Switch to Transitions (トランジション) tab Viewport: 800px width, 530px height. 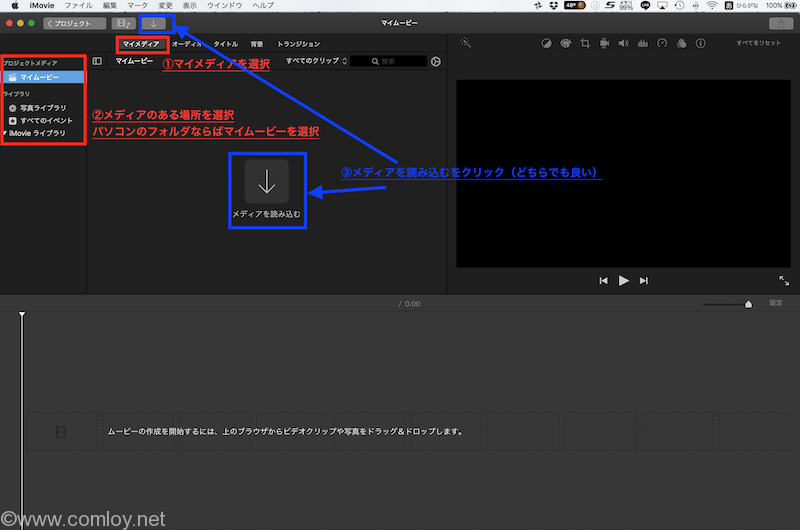(298, 44)
